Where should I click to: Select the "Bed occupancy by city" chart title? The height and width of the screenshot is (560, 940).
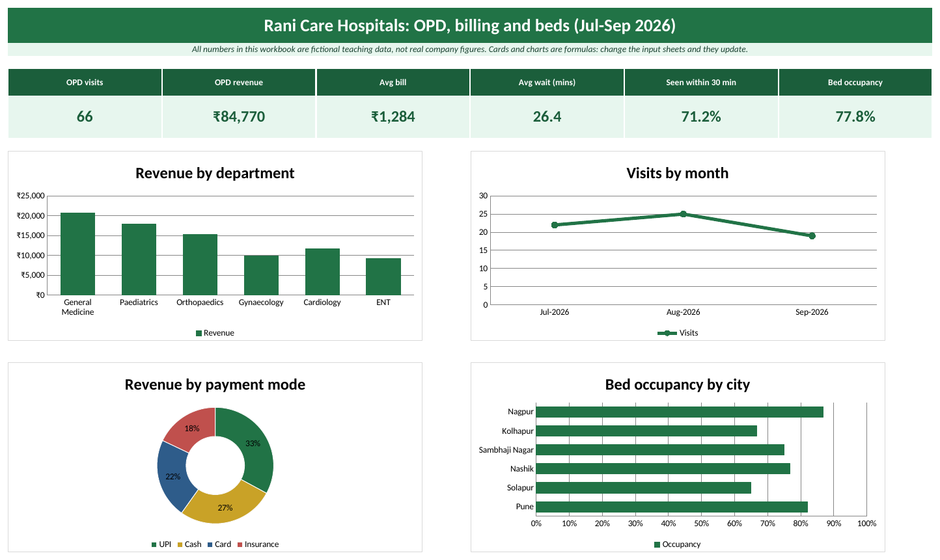[x=677, y=384]
